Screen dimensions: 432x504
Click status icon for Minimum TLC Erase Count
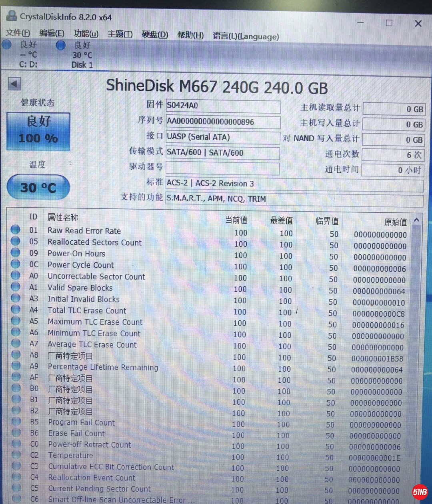16,332
